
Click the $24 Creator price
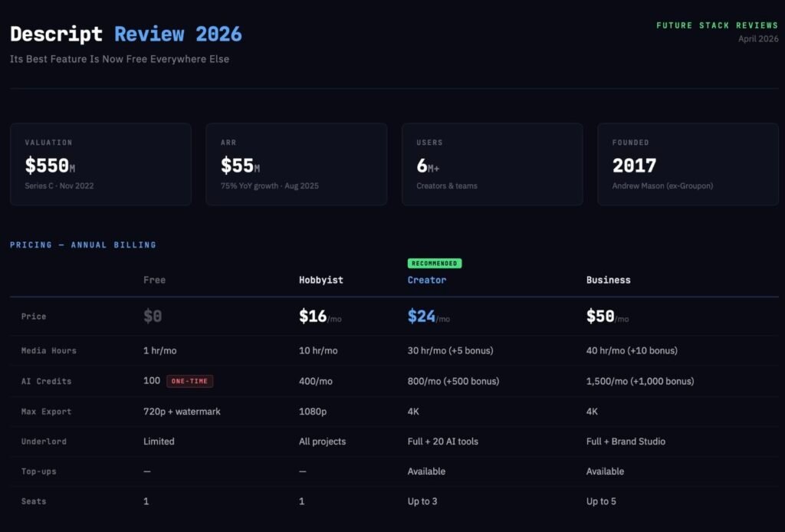coord(422,316)
